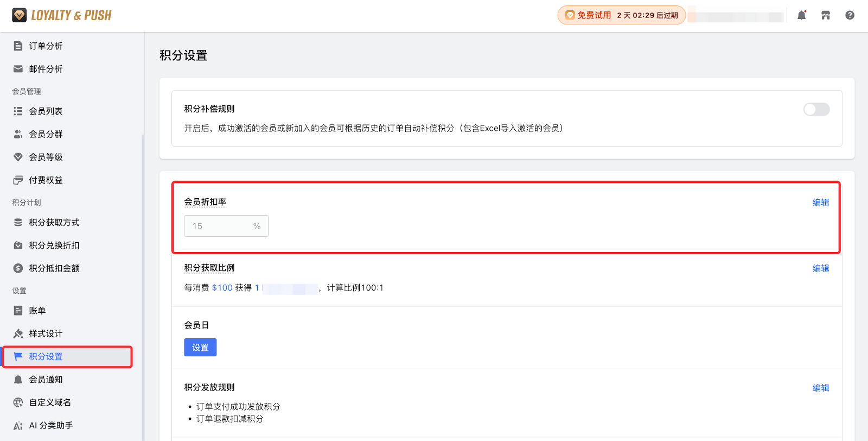This screenshot has width=868, height=441.
Task: Select 样式设计 from the sidebar
Action: tap(46, 333)
